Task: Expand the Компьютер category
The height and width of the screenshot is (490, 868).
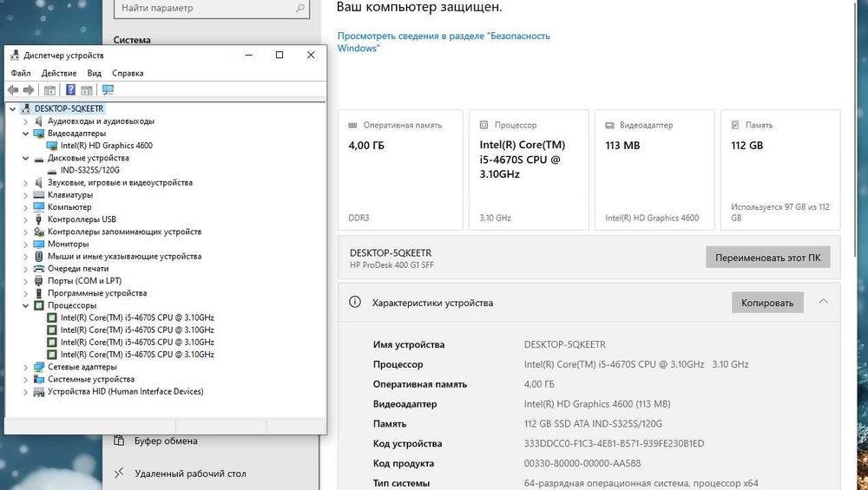Action: click(25, 206)
